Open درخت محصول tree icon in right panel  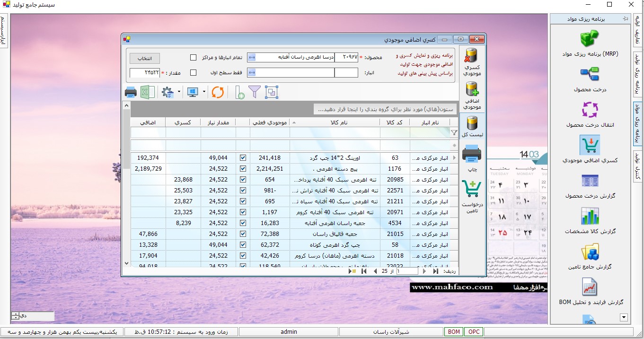590,74
